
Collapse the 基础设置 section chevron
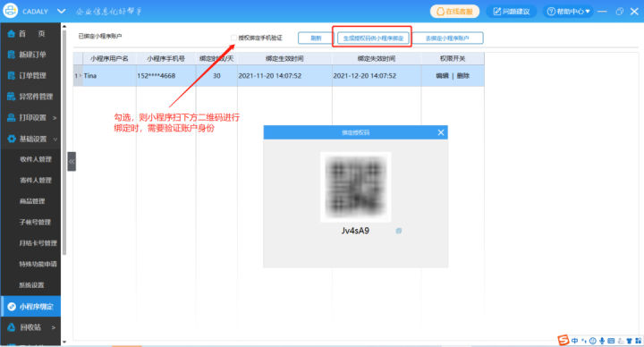tap(55, 140)
